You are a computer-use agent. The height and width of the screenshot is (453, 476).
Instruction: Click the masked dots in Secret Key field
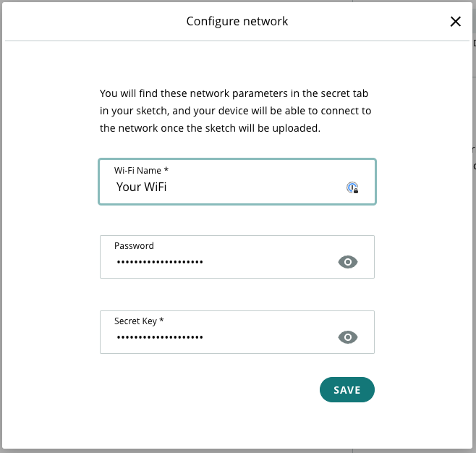point(160,337)
